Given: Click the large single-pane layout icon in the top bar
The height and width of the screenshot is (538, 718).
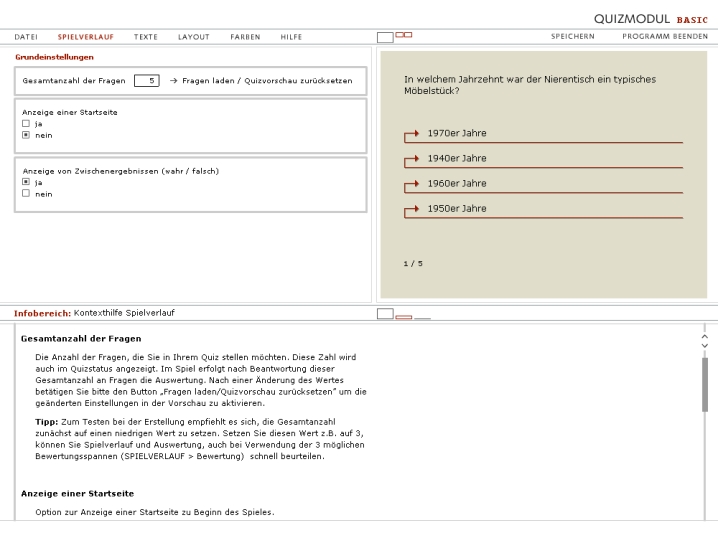Looking at the screenshot, I should click(x=385, y=37).
